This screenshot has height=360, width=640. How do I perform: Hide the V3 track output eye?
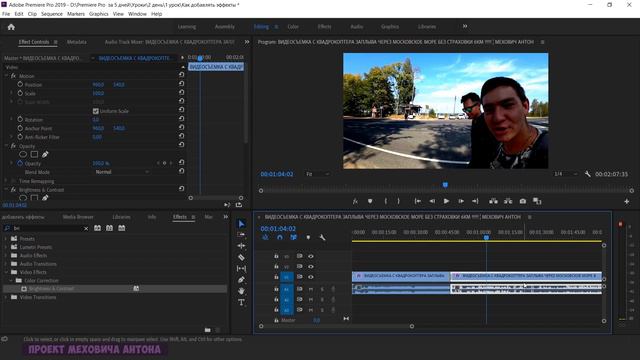(311, 256)
